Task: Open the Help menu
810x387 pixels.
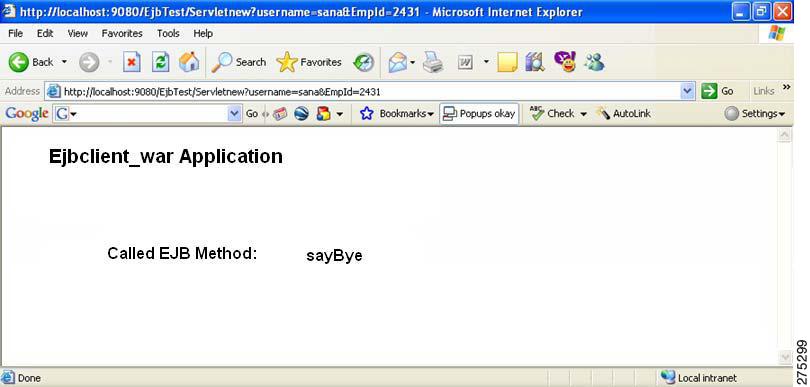Action: (x=203, y=33)
